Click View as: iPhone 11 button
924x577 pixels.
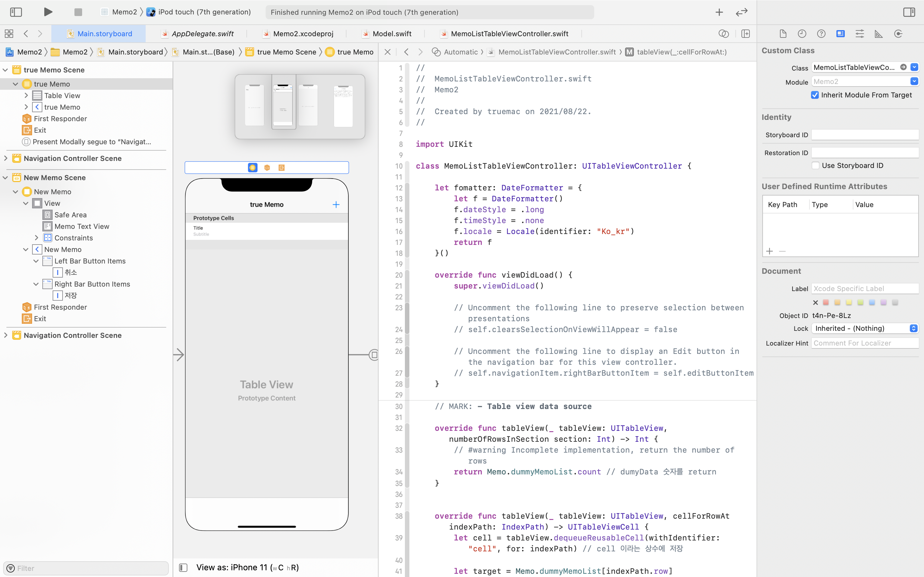coord(247,567)
